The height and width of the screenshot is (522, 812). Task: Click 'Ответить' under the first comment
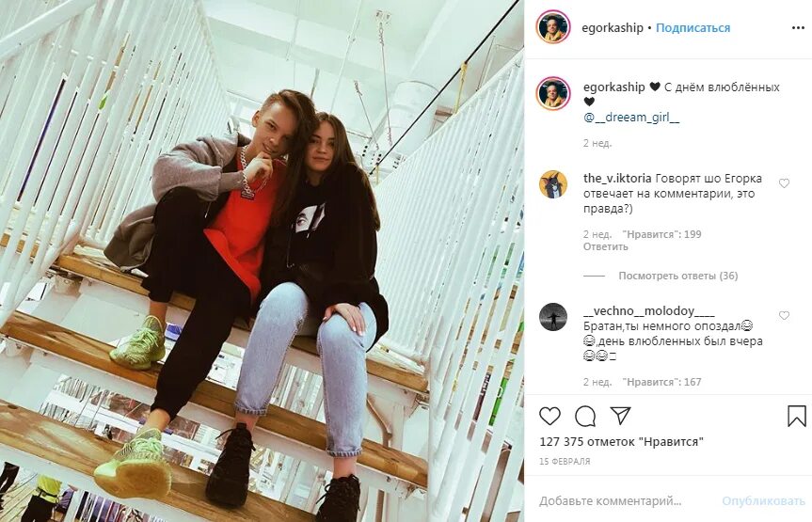[605, 247]
